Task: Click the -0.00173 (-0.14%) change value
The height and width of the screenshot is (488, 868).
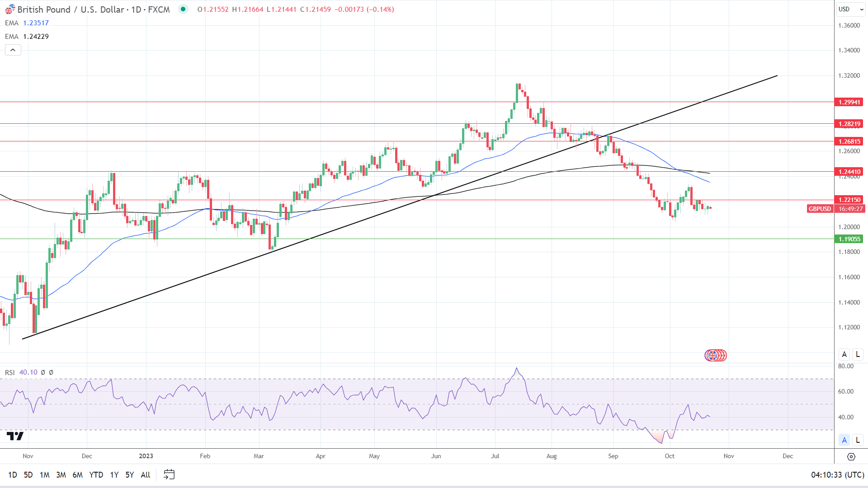Action: [x=364, y=9]
